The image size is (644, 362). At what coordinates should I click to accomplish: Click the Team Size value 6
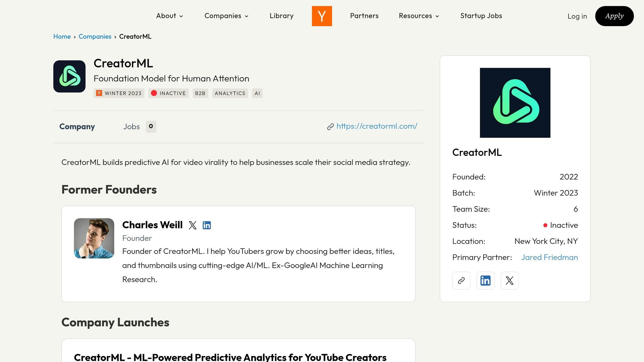[575, 209]
